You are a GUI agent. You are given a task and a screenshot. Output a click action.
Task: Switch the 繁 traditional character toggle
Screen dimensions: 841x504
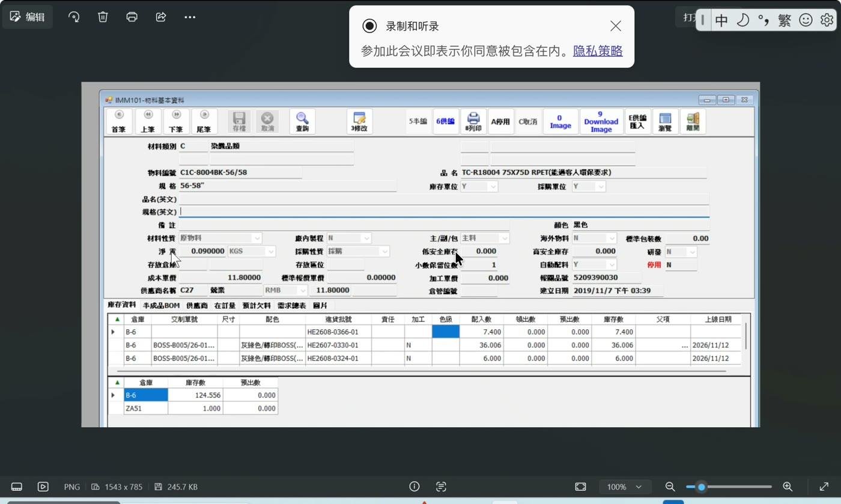click(x=785, y=20)
